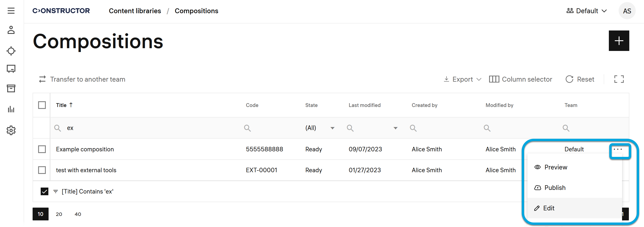
Task: Open the settings gear in sidebar
Action: click(x=11, y=130)
